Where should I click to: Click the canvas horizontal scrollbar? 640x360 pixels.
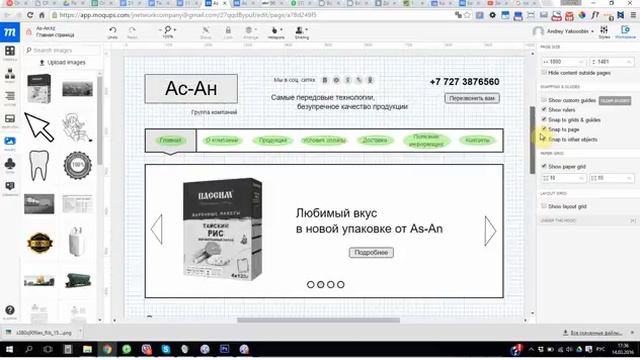318,320
